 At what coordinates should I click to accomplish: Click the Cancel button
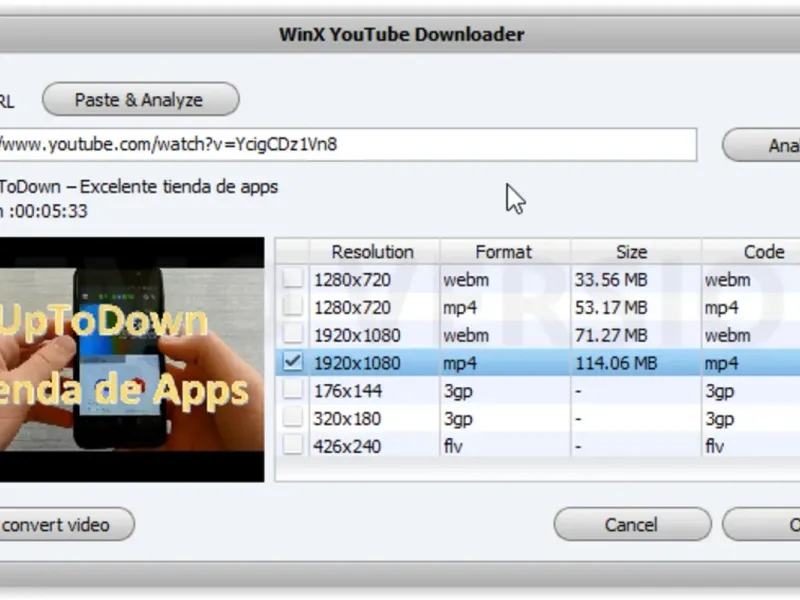(632, 524)
